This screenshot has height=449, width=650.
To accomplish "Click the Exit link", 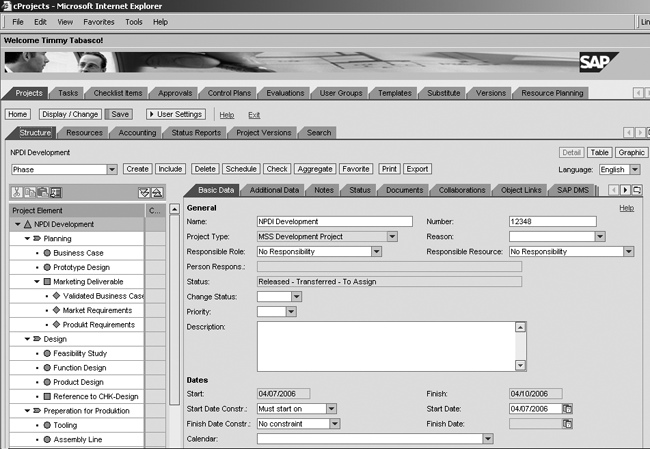I will pos(254,115).
